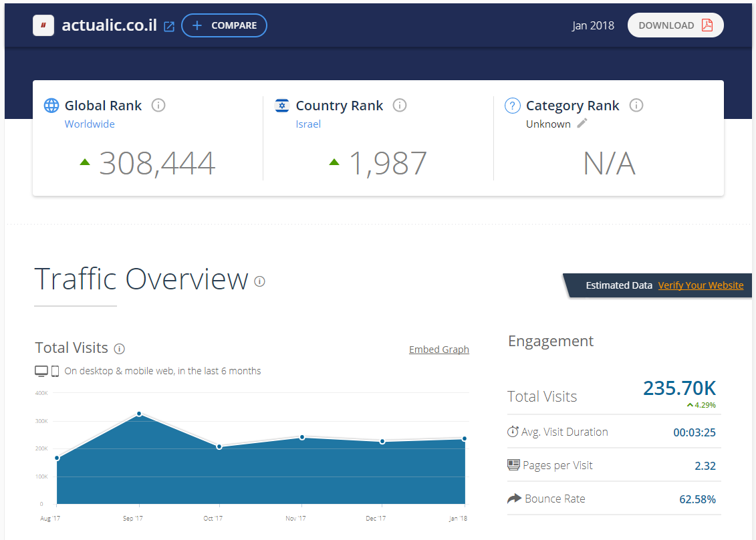The image size is (756, 540).
Task: Click the Traffic Overview info icon
Action: tap(260, 281)
